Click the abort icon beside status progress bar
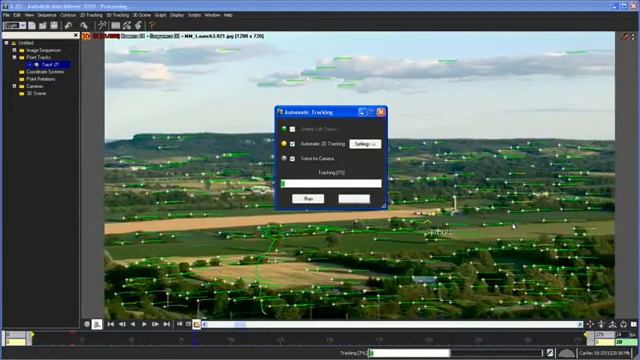 pyautogui.click(x=550, y=353)
